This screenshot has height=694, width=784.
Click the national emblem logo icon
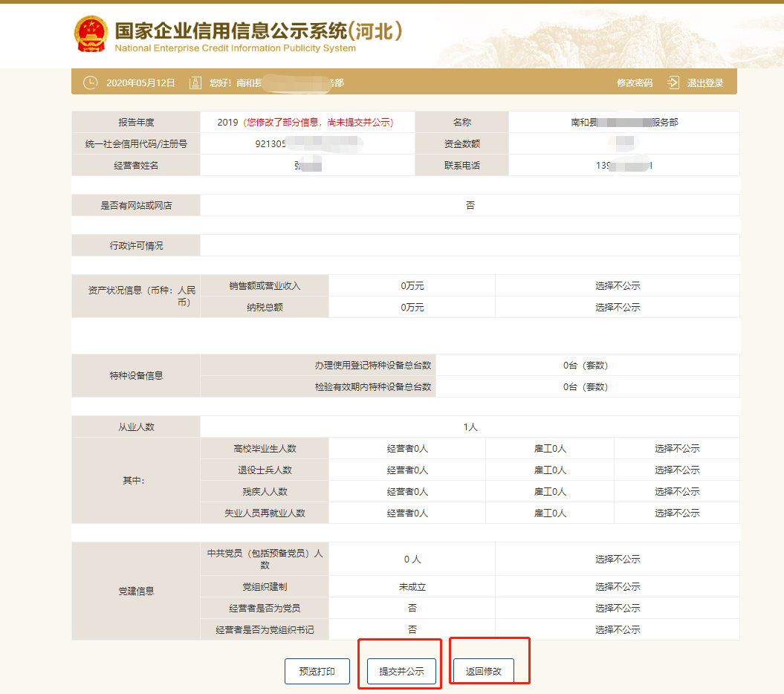pyautogui.click(x=91, y=32)
